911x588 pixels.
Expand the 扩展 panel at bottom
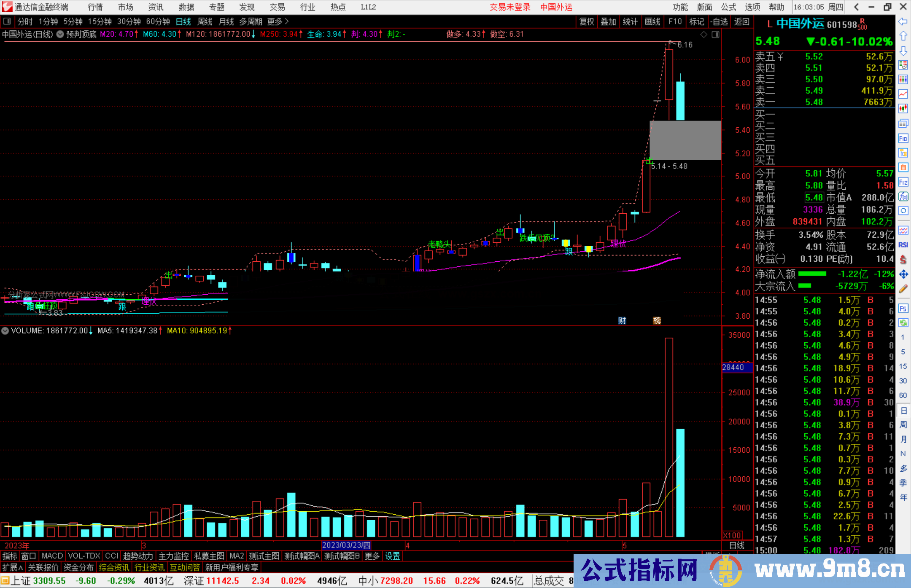coord(13,567)
